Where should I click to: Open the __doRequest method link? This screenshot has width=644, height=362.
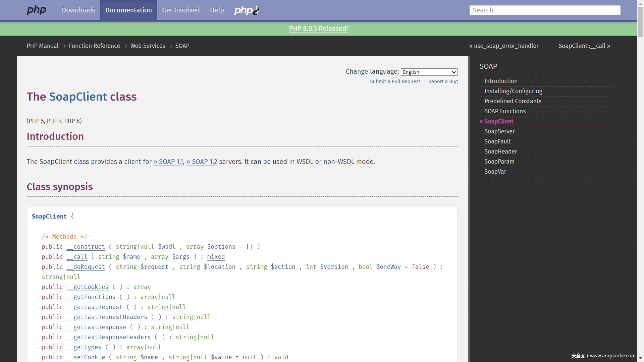click(x=86, y=267)
